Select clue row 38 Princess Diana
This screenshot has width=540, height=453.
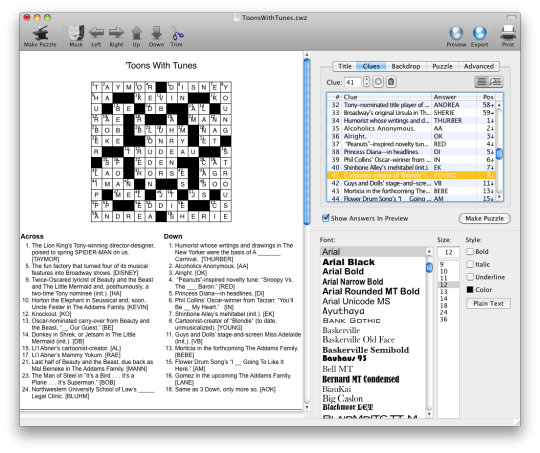pyautogui.click(x=411, y=152)
